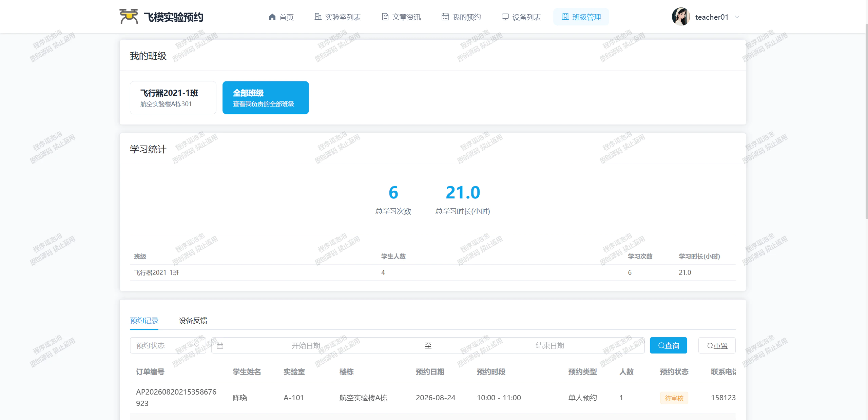Go to 实验室列表 menu
The image size is (868, 420).
pos(338,17)
